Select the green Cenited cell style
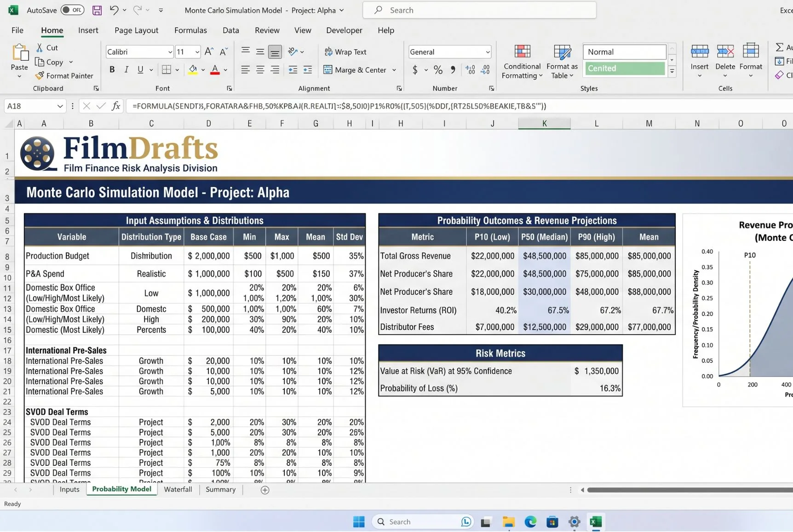The width and height of the screenshot is (793, 532). [x=625, y=69]
